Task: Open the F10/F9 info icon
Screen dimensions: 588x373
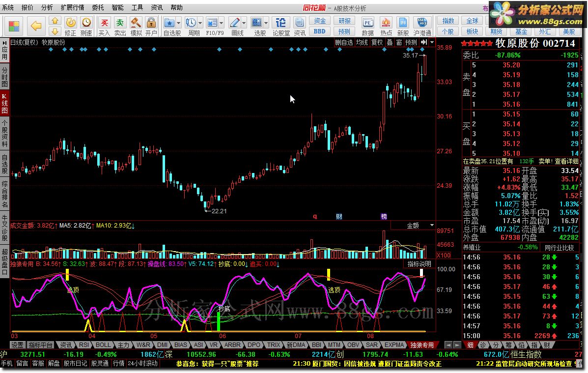Action: (x=212, y=23)
